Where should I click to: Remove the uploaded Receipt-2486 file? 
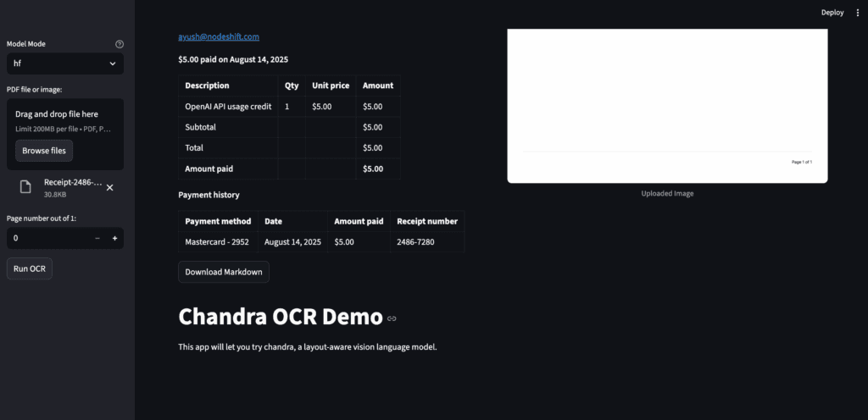[110, 187]
